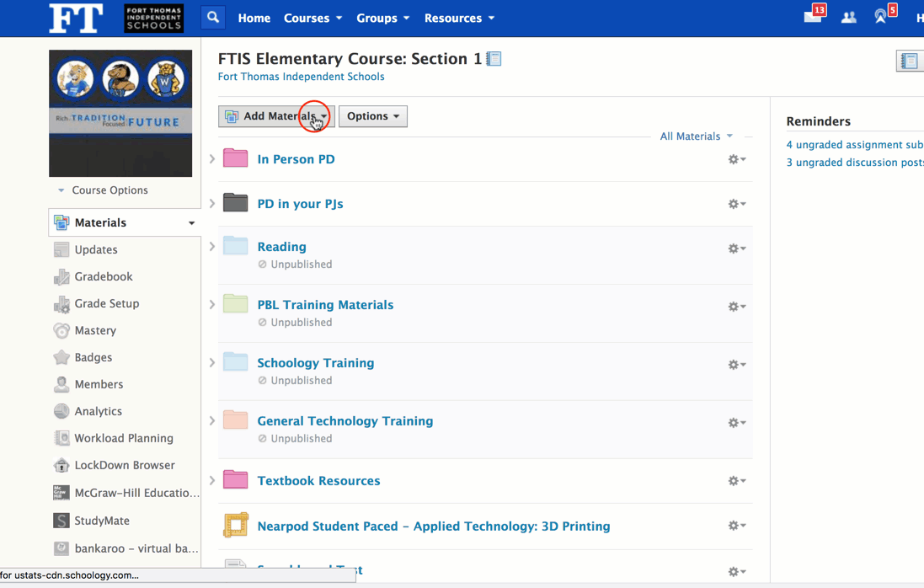Click the PD in your PJs folder icon
The height and width of the screenshot is (588, 924).
coord(235,202)
